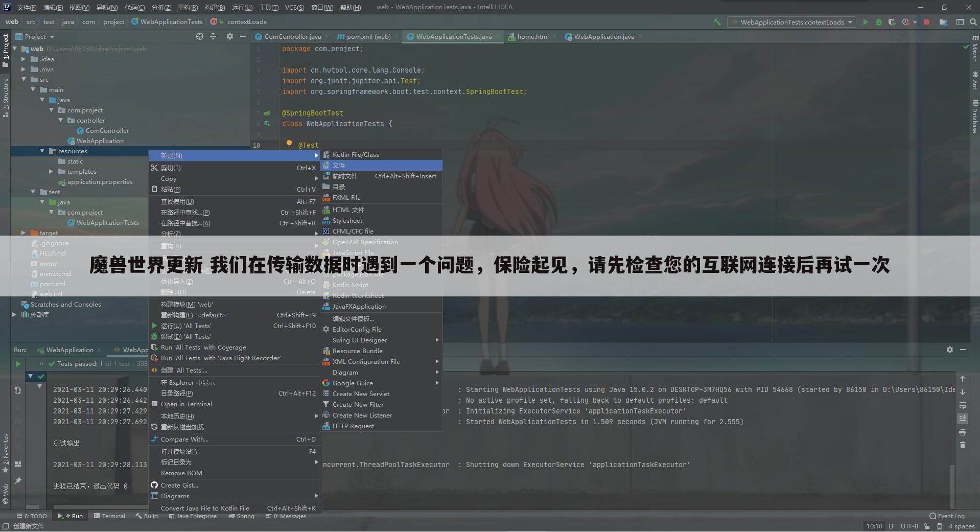The image size is (980, 532).
Task: Start debug with the bug icon
Action: 878,22
